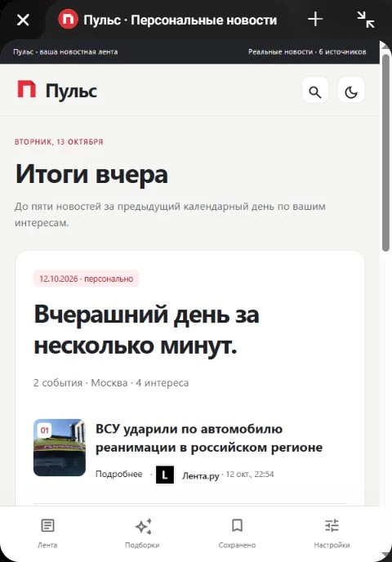This screenshot has width=392, height=562.
Task: Click the red Пульс favicon in tab
Action: [68, 20]
